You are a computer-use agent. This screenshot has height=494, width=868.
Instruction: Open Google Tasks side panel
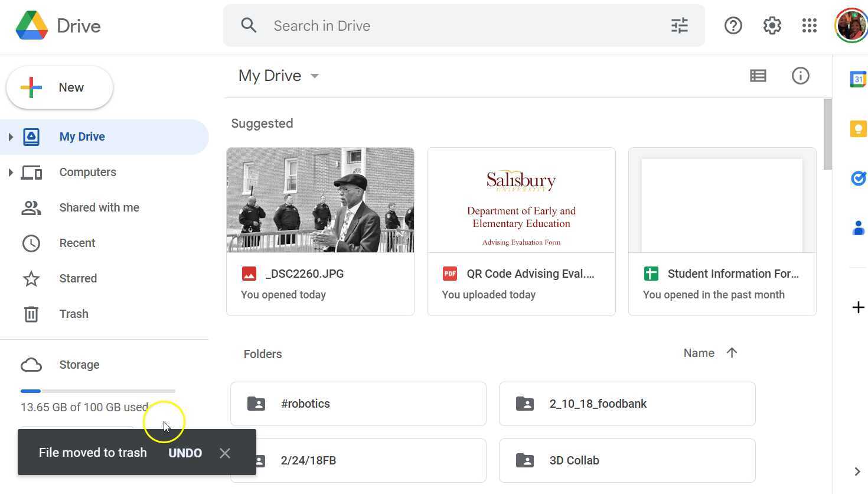point(858,178)
